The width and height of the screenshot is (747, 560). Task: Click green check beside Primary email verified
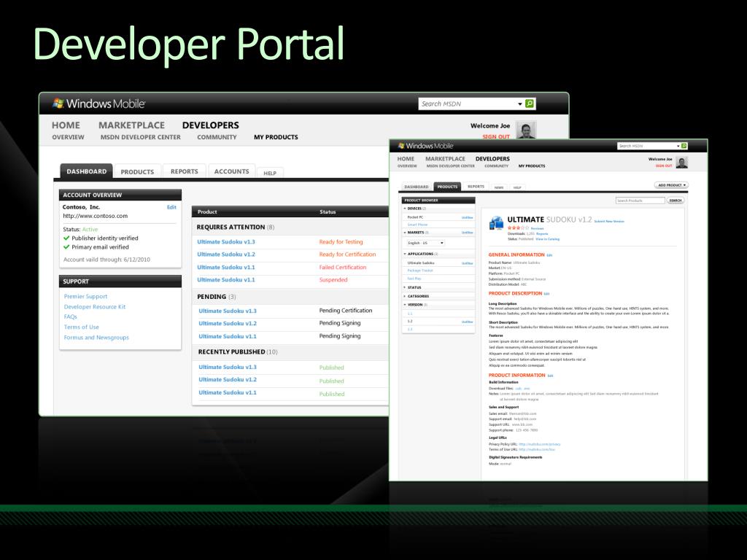click(x=66, y=246)
